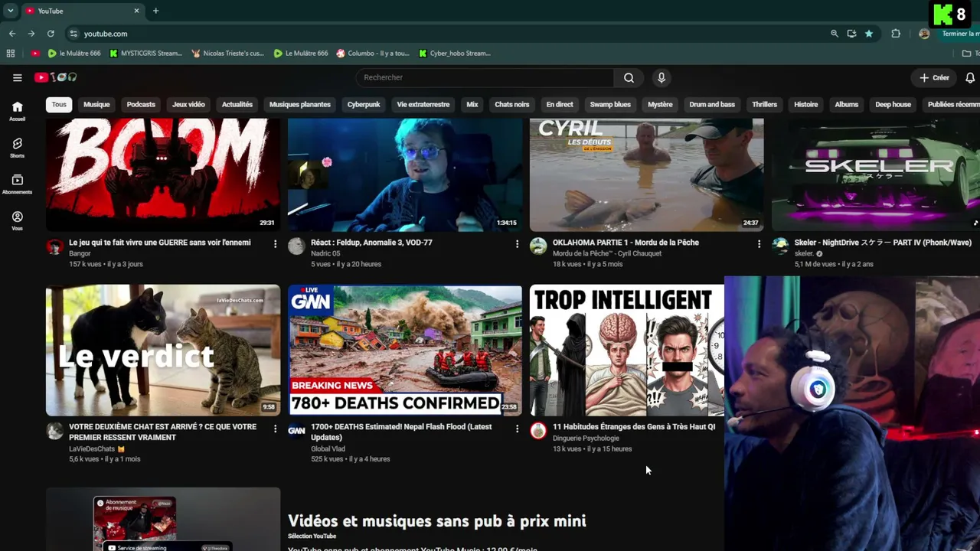Open the Cyber_hobo Stream bookmark
Image resolution: width=980 pixels, height=551 pixels.
click(455, 54)
